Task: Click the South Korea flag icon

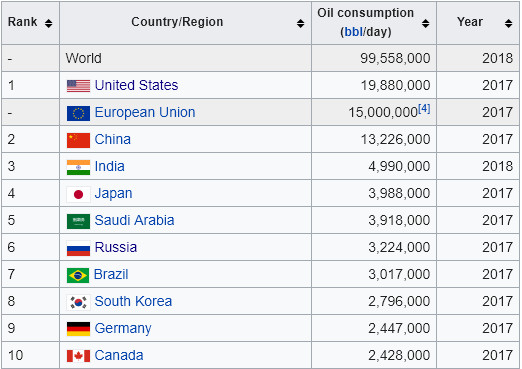Action: (x=78, y=302)
